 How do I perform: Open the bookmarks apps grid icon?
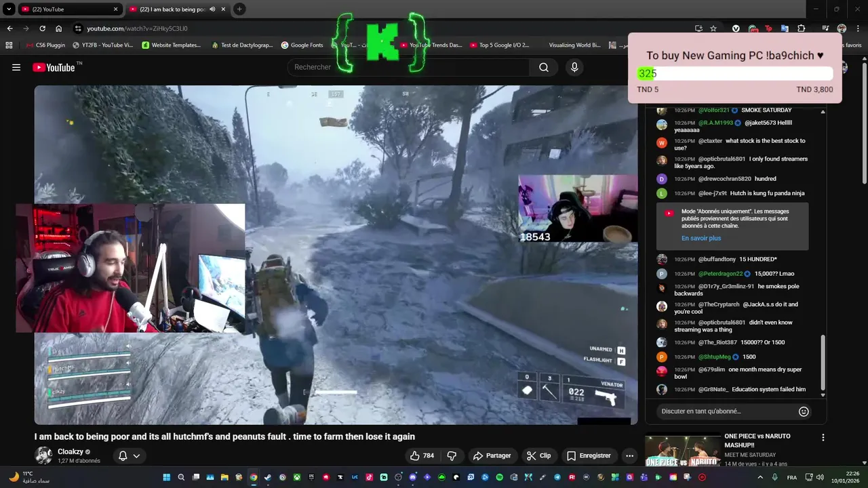pos(9,45)
